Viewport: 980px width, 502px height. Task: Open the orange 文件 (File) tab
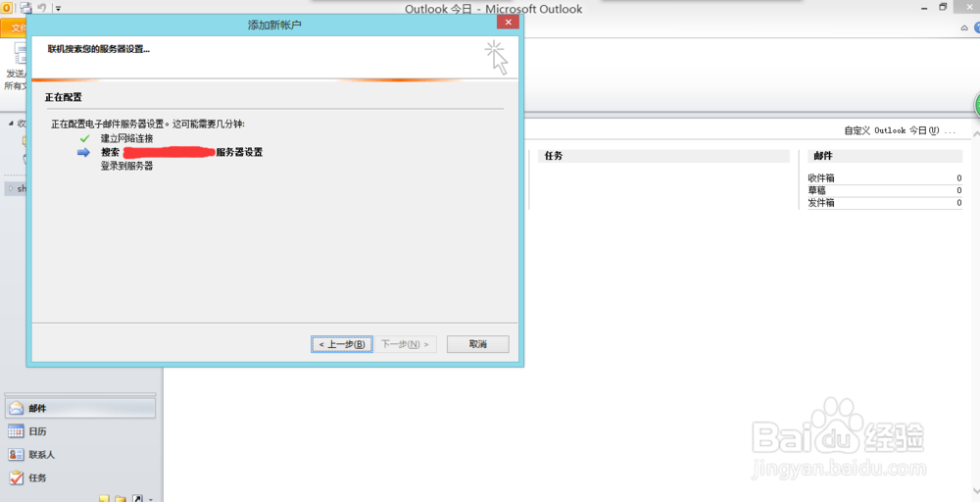point(14,28)
